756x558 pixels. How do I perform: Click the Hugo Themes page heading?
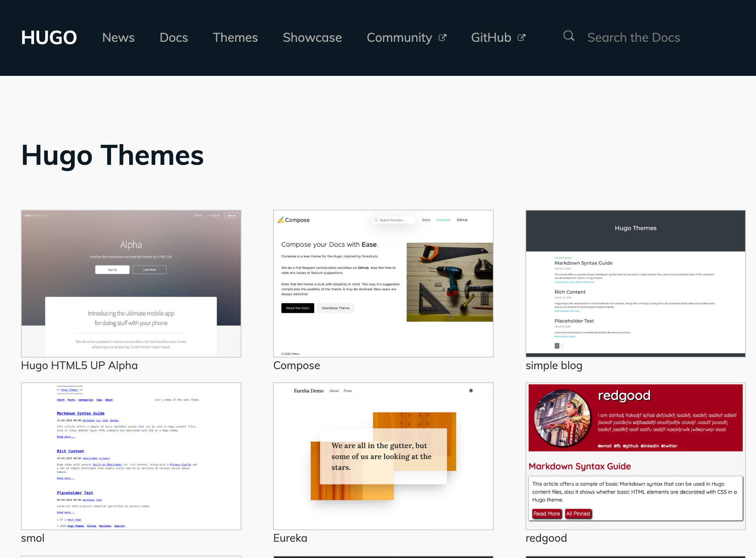pyautogui.click(x=112, y=155)
